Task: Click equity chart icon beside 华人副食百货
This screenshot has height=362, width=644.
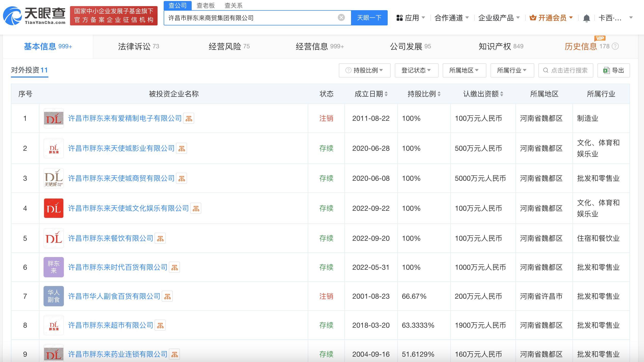Action: (167, 296)
